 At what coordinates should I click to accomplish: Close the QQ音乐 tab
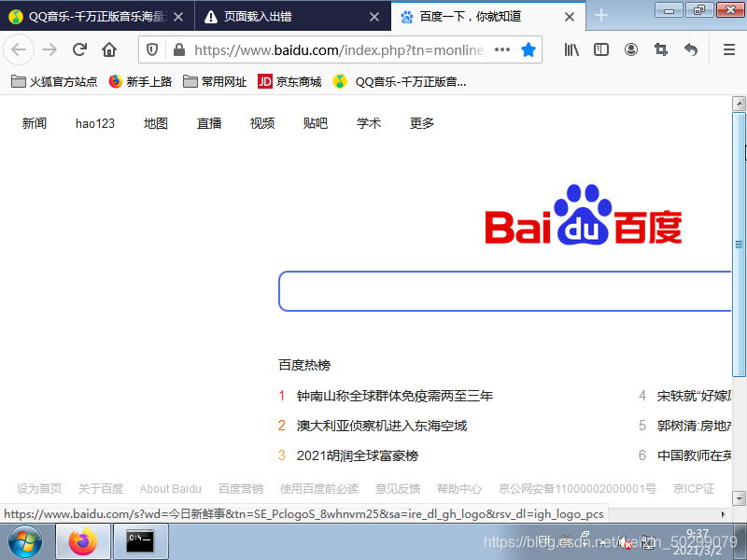[x=178, y=17]
